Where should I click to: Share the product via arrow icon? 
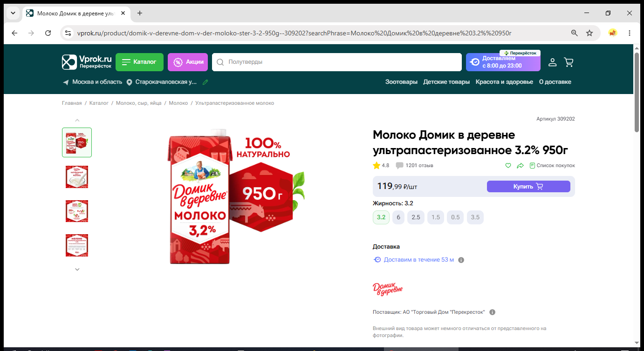[x=521, y=165]
